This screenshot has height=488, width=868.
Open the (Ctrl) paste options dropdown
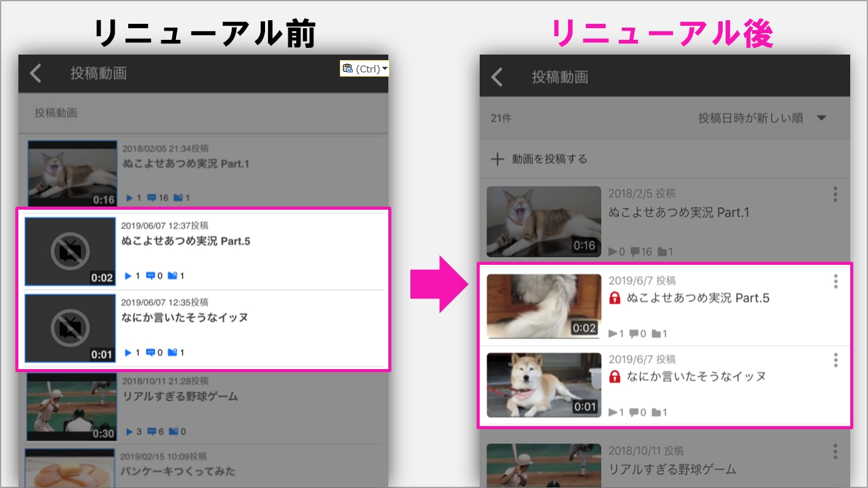(x=385, y=69)
